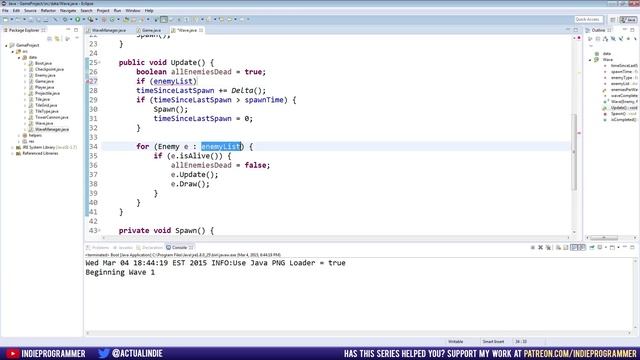
Task: Select isCompleted() in Outline
Action: point(623,120)
